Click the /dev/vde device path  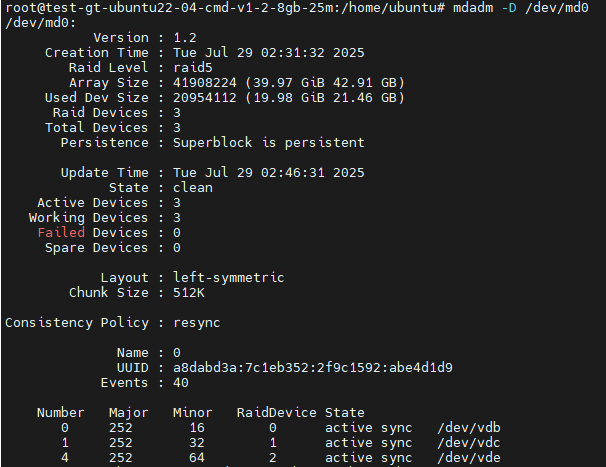coord(469,458)
